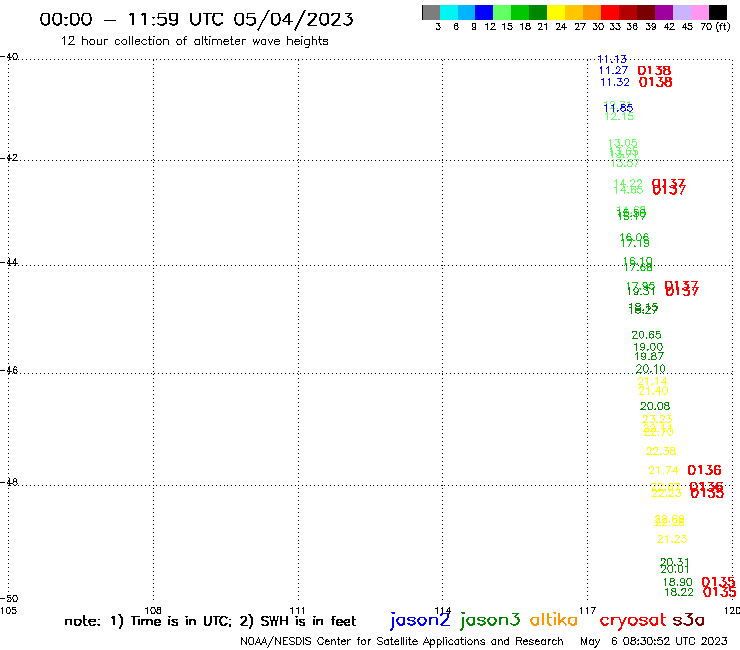This screenshot has height=650, width=740.
Task: Click the NOAA/NESDIS Center credit line
Action: pyautogui.click(x=402, y=641)
